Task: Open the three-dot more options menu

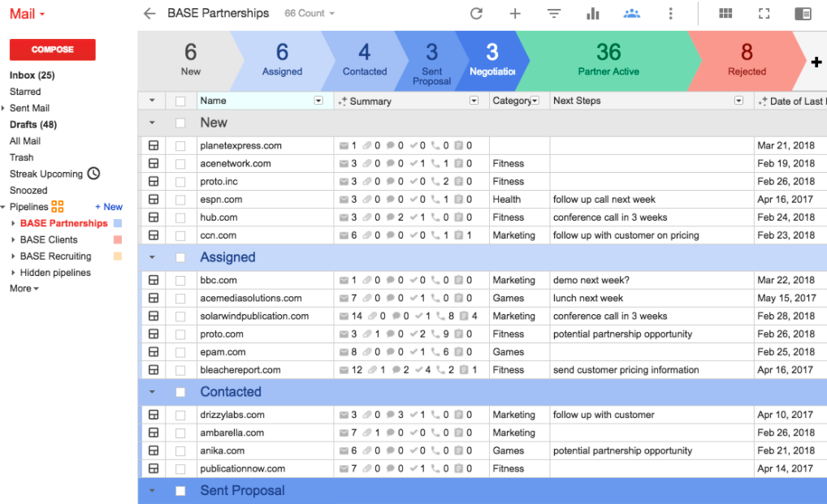Action: pyautogui.click(x=670, y=14)
